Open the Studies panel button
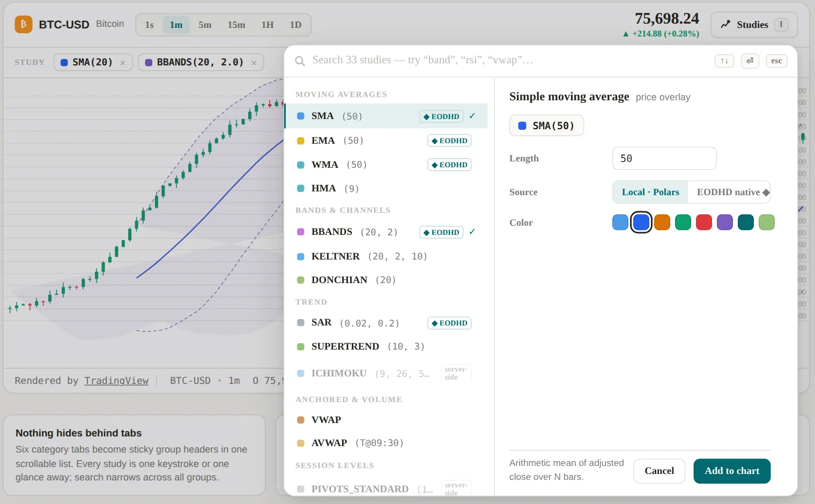 point(754,25)
